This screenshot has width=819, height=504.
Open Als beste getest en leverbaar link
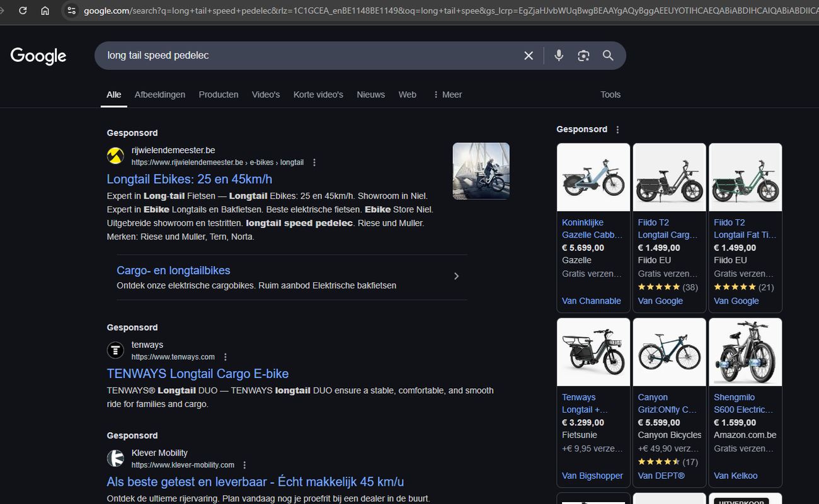[x=255, y=482]
